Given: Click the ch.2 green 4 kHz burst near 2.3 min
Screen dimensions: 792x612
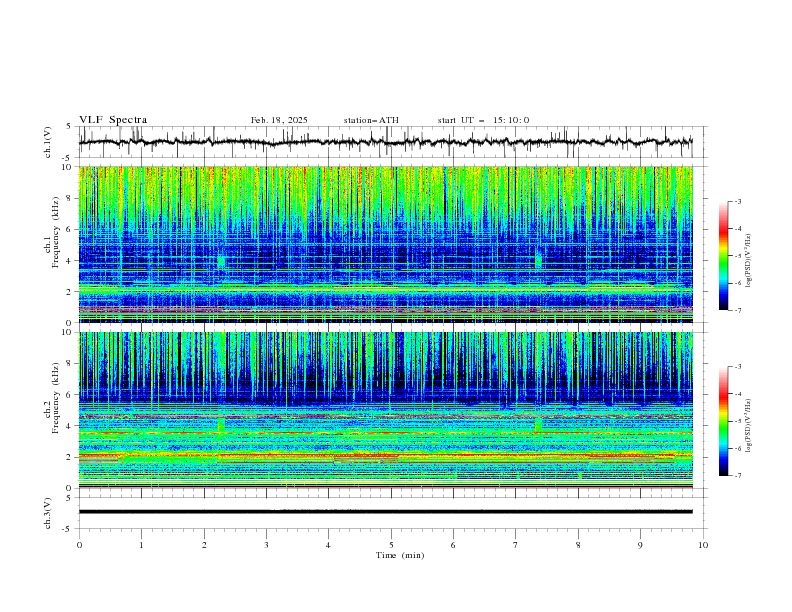Looking at the screenshot, I should tap(221, 425).
